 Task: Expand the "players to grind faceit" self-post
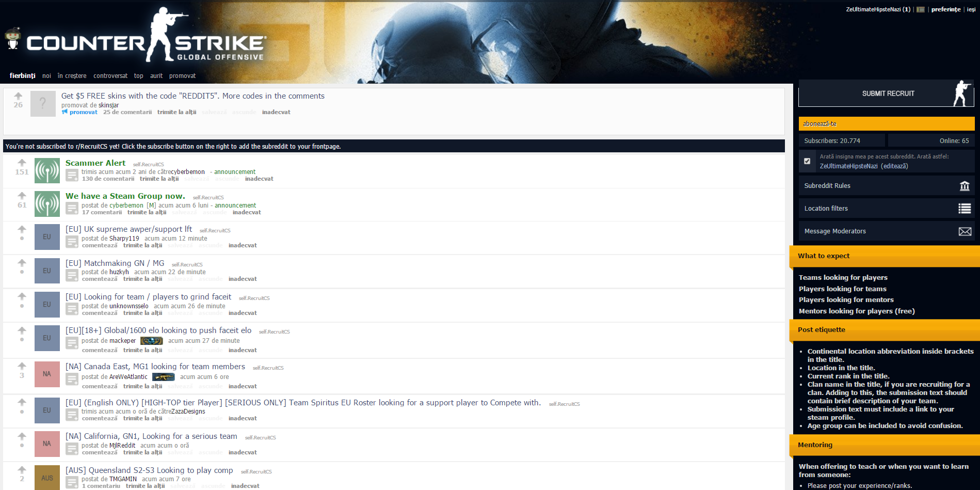click(x=72, y=310)
